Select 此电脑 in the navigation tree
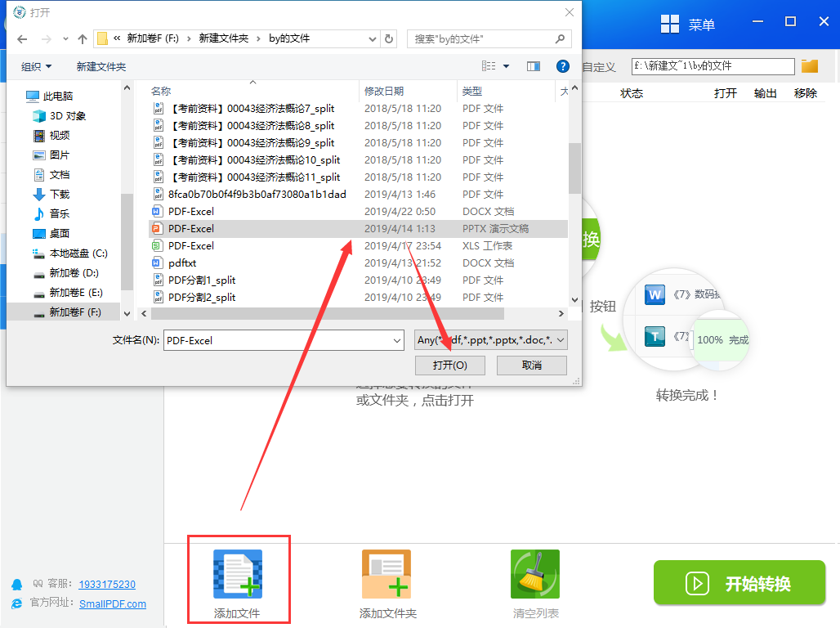 click(50, 96)
